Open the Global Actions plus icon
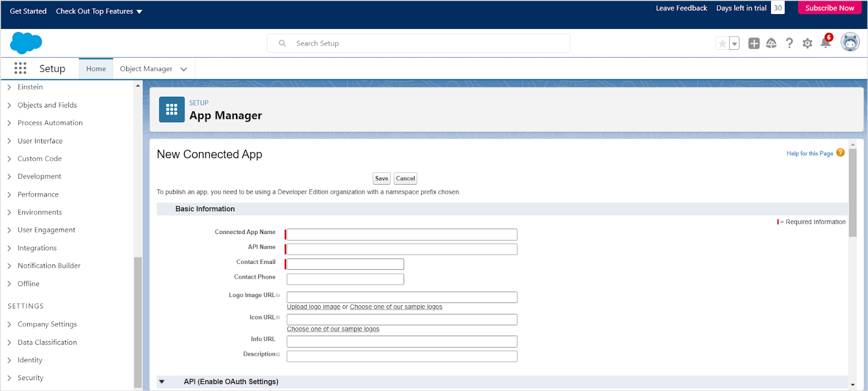This screenshot has width=868, height=391. (x=754, y=43)
